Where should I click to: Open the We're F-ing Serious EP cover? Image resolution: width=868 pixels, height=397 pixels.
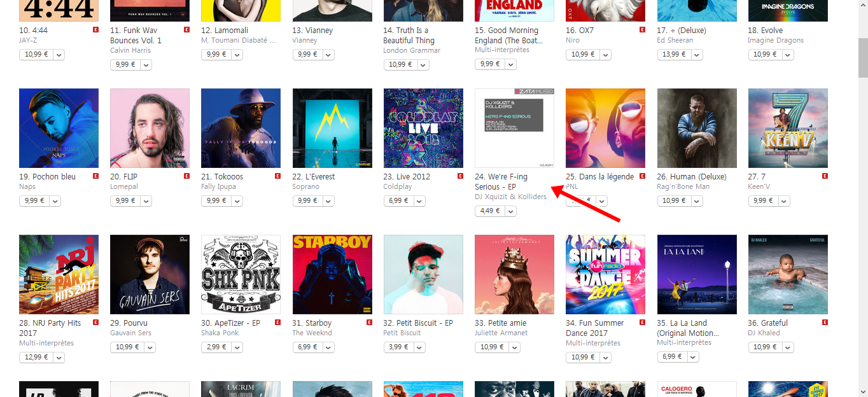pyautogui.click(x=514, y=128)
